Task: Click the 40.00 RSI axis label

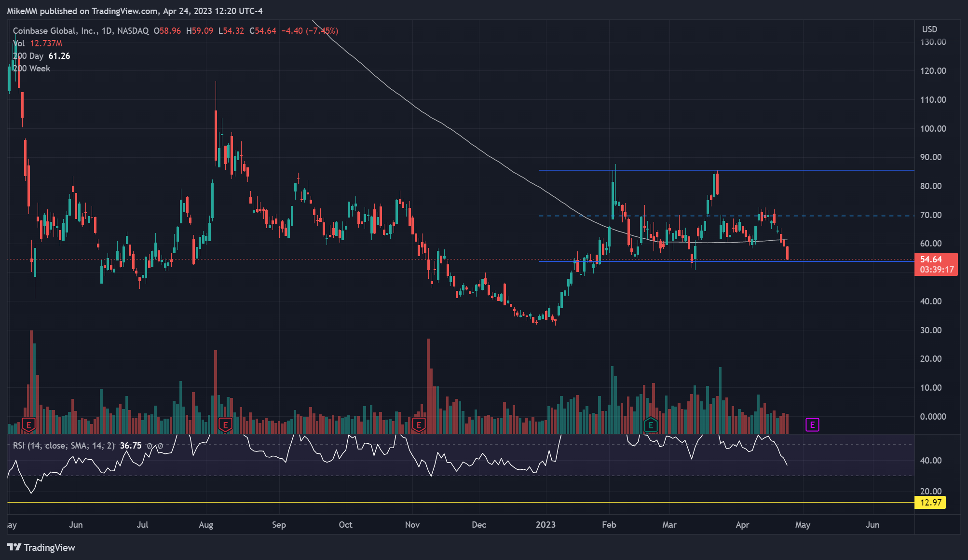Action: (931, 461)
